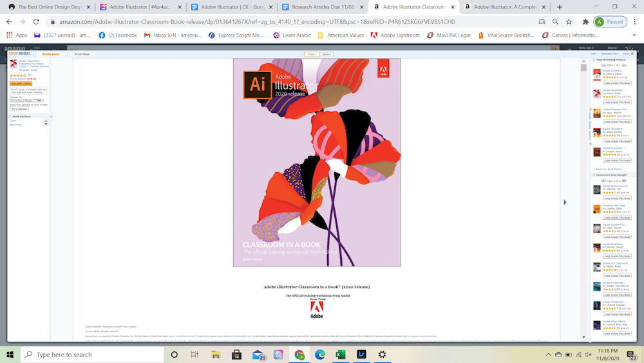Open Cortana circle icon in taskbar

[x=174, y=355]
